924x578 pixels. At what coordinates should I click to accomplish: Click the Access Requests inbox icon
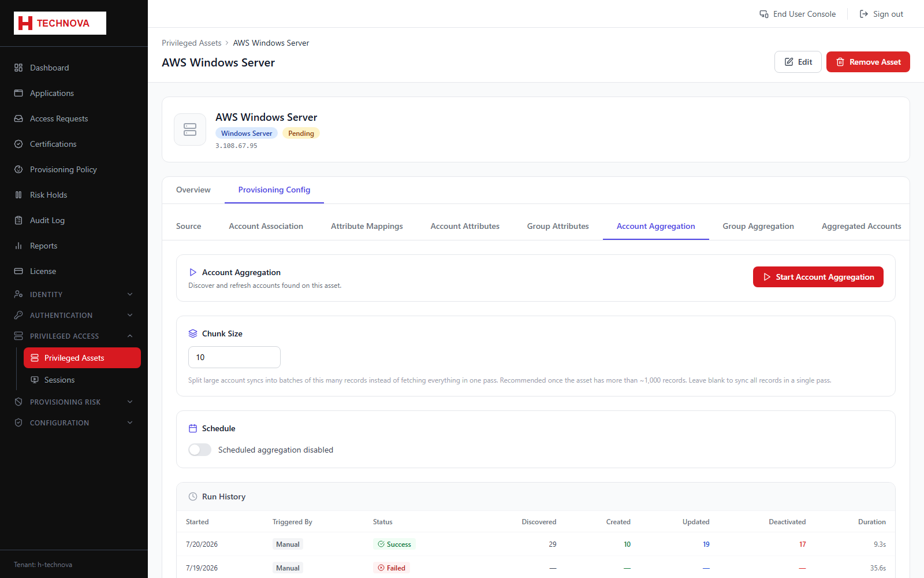(x=18, y=118)
